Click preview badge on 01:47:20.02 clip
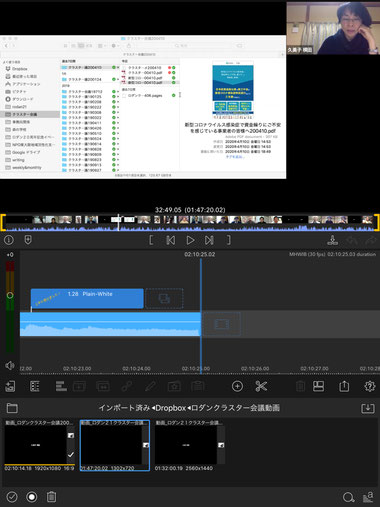This screenshot has width=380, height=507. point(146,445)
